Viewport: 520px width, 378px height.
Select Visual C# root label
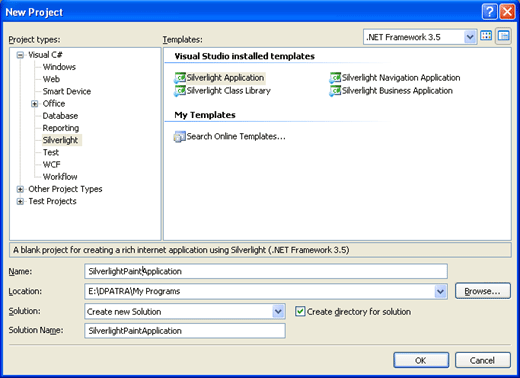click(x=45, y=55)
